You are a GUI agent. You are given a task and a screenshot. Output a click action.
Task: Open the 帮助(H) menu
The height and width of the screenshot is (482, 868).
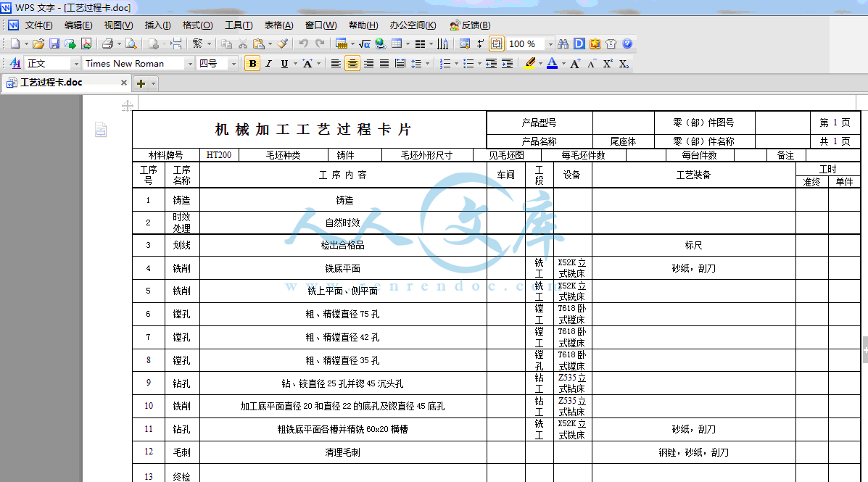click(363, 25)
